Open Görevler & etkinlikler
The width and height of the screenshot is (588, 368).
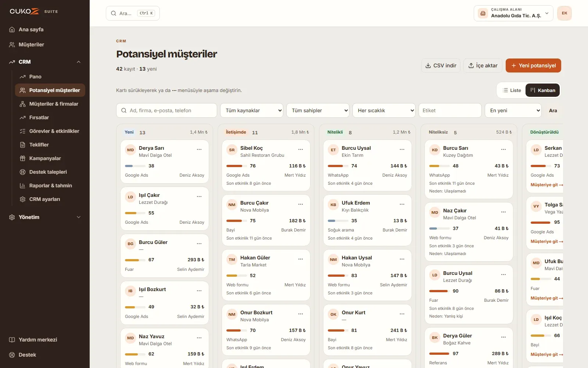(x=50, y=131)
